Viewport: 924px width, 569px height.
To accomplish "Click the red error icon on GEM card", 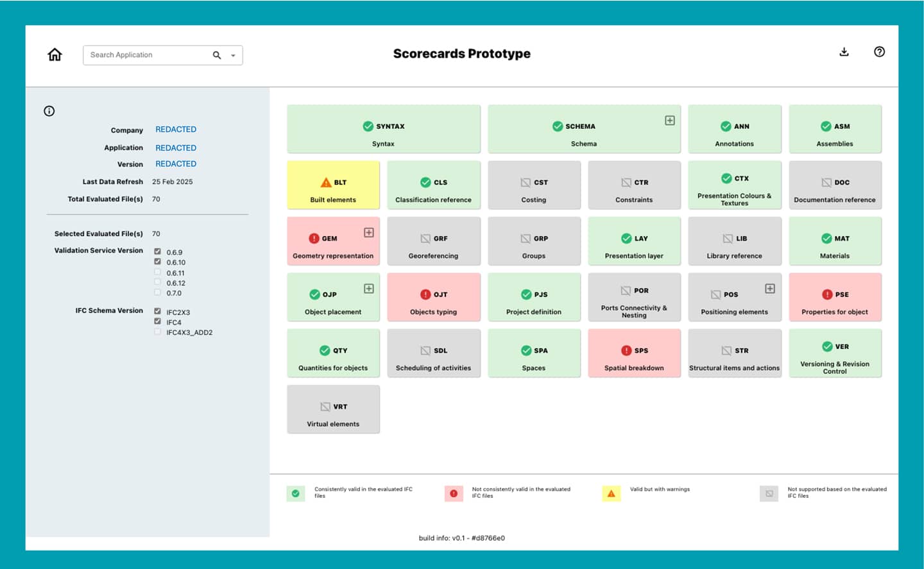I will 314,238.
